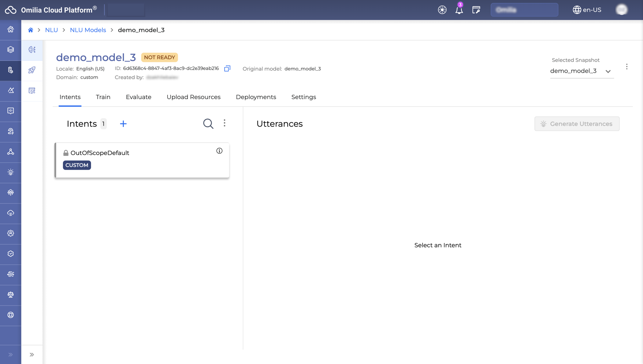Click the OutOfScopeDefault info icon
643x364 pixels.
[219, 151]
